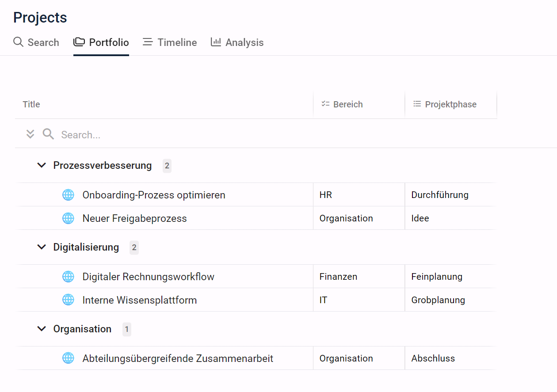Collapse the Organisation group chevron
Viewport: 557px width, 392px height.
point(42,329)
